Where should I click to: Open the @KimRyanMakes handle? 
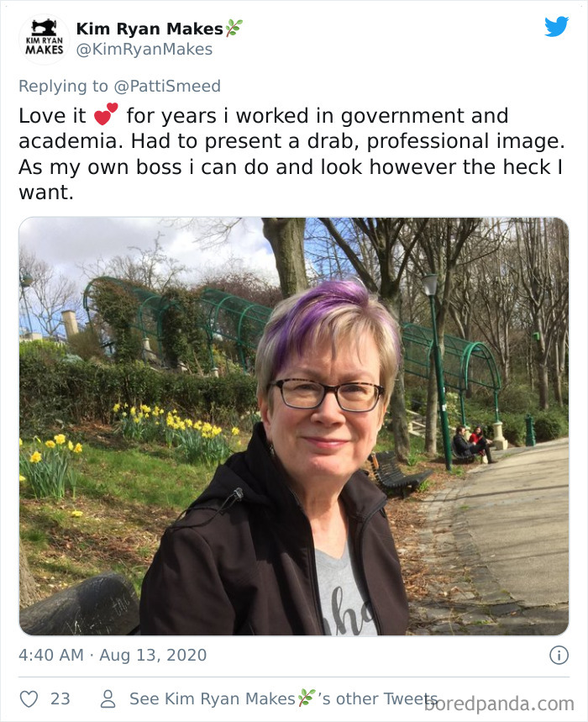tap(144, 49)
